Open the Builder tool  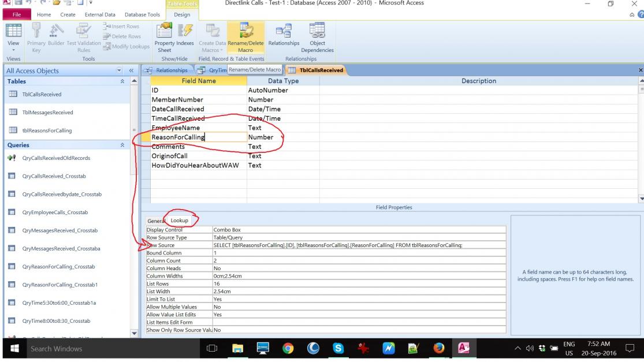click(x=56, y=35)
